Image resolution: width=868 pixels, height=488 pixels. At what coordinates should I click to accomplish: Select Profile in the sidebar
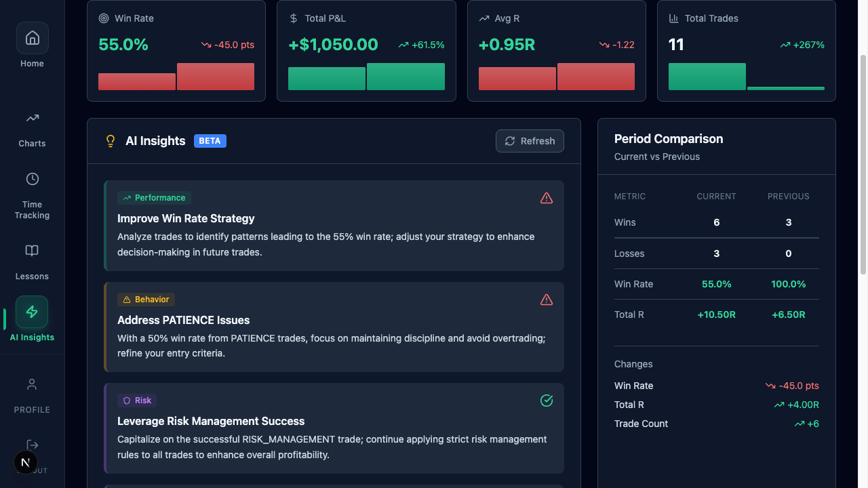point(32,384)
